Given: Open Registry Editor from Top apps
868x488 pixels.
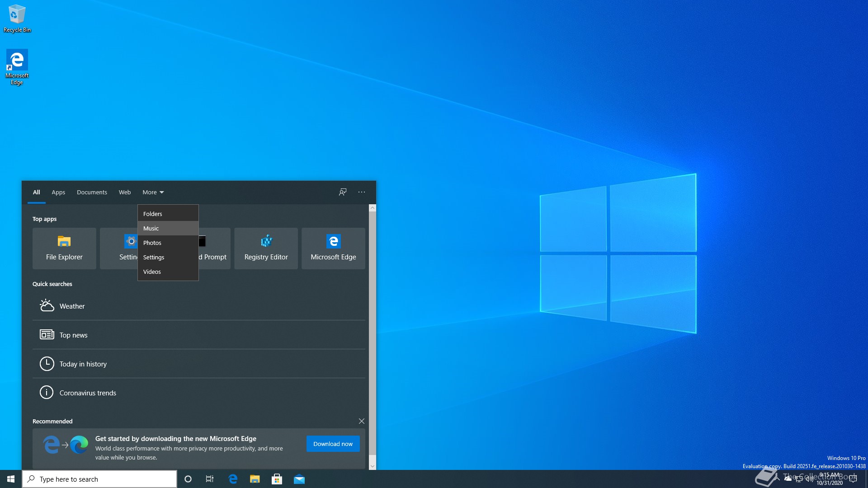Looking at the screenshot, I should click(x=266, y=248).
